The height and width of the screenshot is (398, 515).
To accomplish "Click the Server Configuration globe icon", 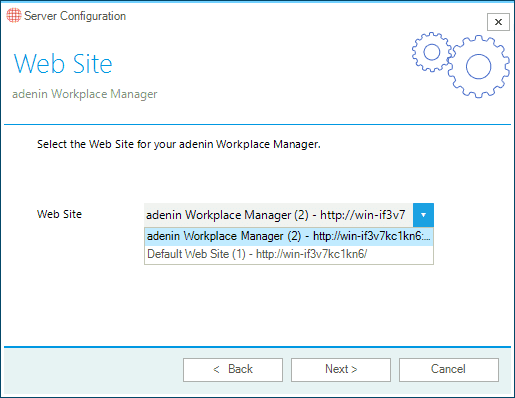I will [x=14, y=15].
